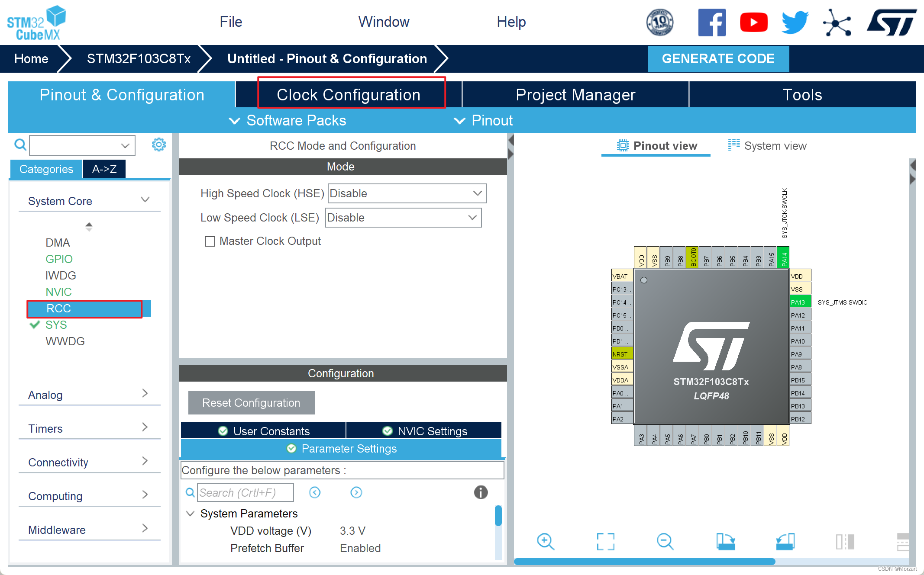924x575 pixels.
Task: Enable the Master Clock Output checkbox
Action: [x=210, y=241]
